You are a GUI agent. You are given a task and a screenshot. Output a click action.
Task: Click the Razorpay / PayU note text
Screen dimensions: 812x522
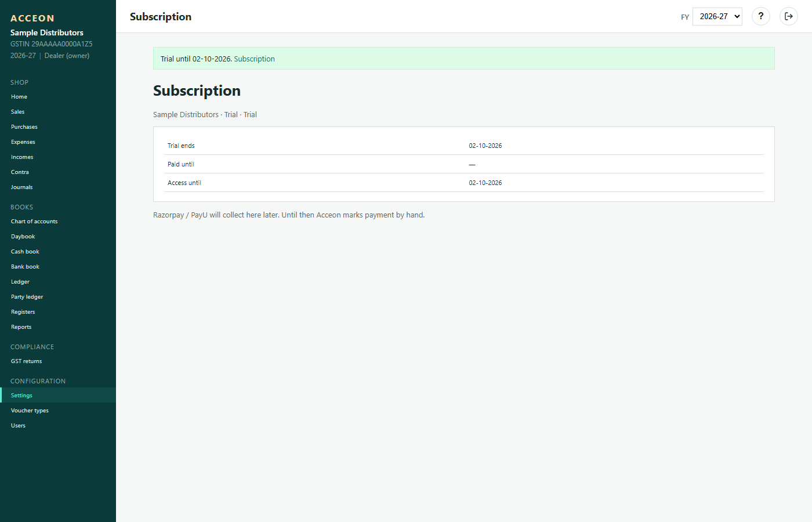click(289, 215)
